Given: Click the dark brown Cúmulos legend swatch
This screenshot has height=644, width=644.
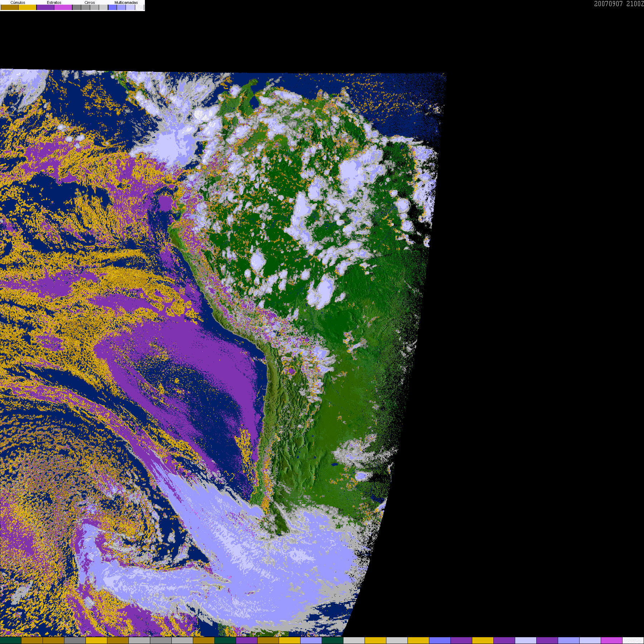Looking at the screenshot, I should pos(10,7).
